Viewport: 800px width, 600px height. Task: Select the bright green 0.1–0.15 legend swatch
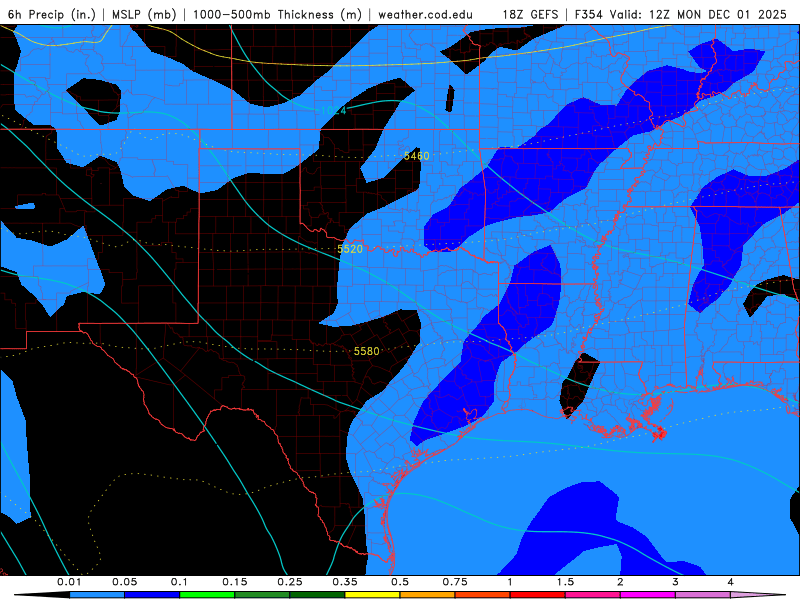(207, 595)
